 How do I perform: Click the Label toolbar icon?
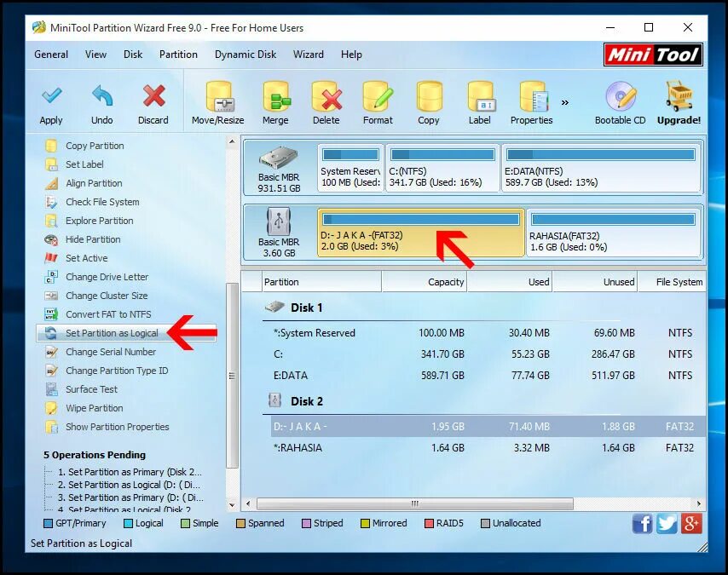(x=480, y=96)
